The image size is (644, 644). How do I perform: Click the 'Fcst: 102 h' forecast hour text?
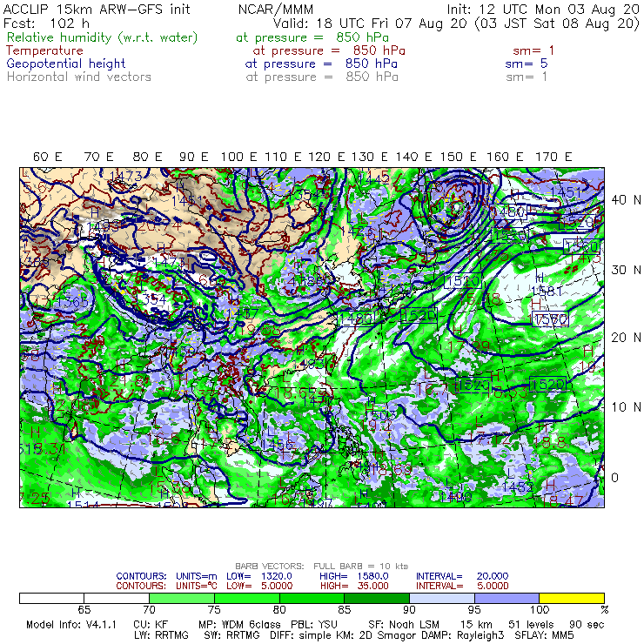46,23
